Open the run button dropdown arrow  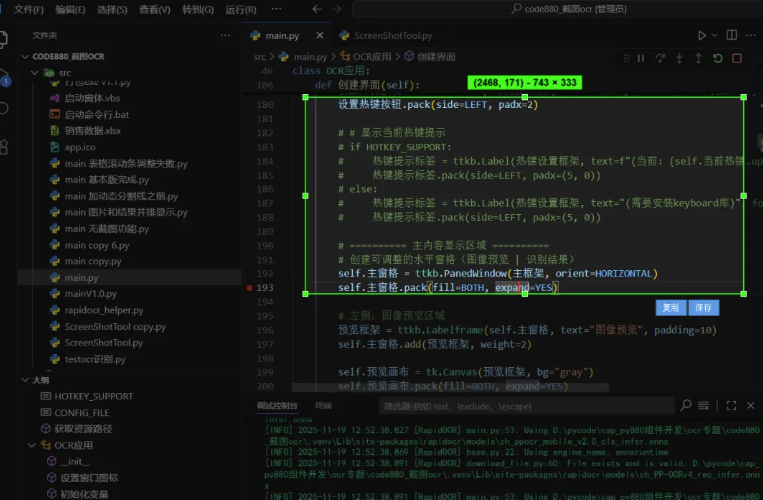pyautogui.click(x=714, y=35)
